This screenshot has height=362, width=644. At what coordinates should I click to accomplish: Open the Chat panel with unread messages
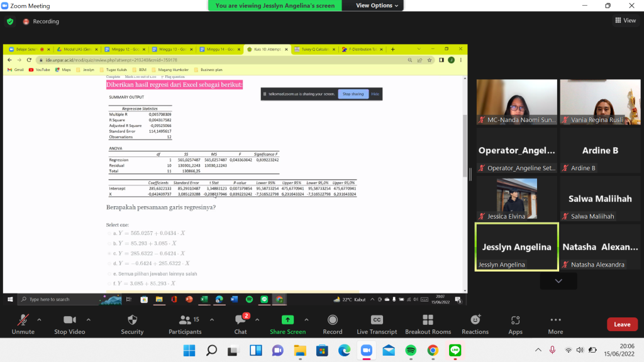click(x=241, y=323)
